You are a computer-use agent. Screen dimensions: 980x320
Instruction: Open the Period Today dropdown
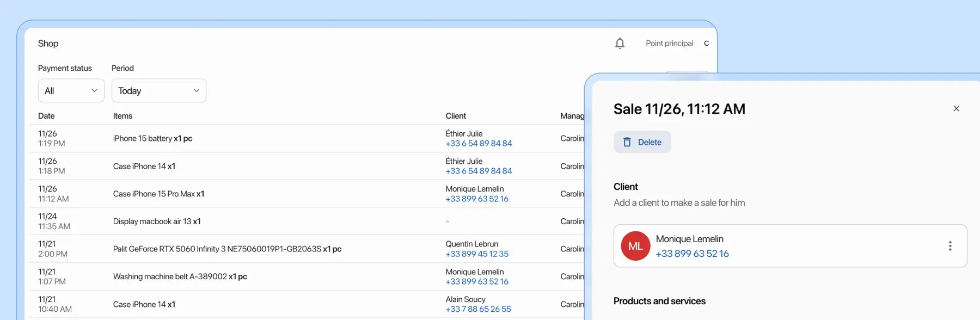click(x=159, y=90)
